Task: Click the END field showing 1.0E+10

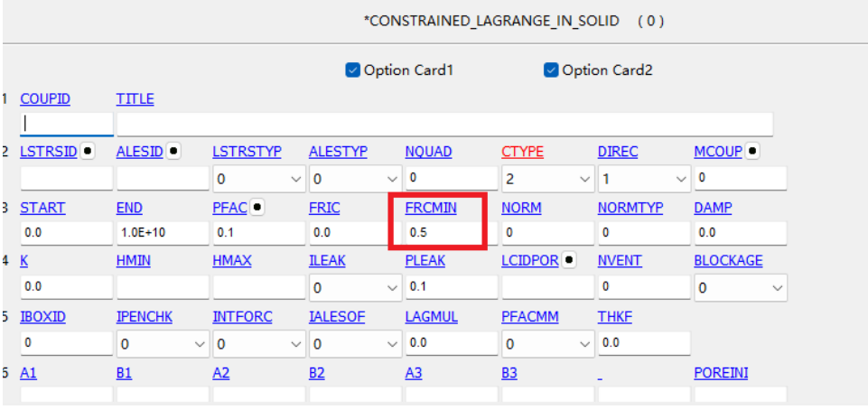Action: click(163, 233)
